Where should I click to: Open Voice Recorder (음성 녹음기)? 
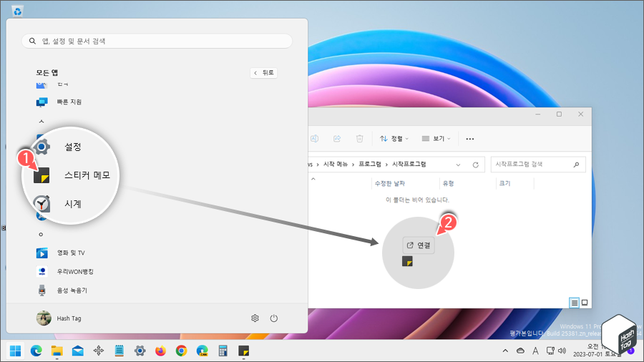pos(62,290)
